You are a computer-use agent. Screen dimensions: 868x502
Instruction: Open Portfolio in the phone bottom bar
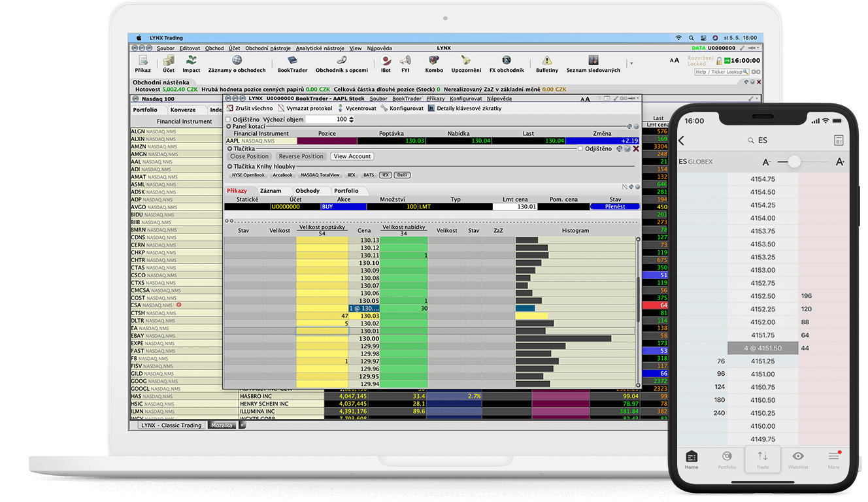coord(727,460)
